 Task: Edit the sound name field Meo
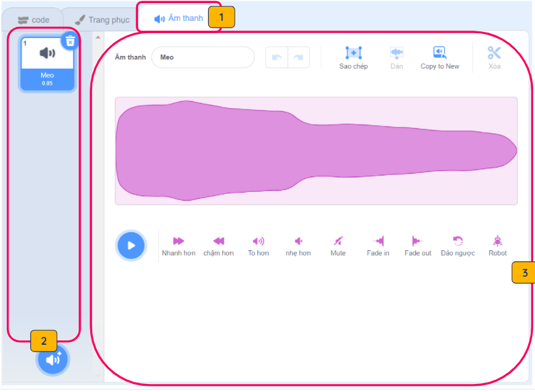click(203, 57)
